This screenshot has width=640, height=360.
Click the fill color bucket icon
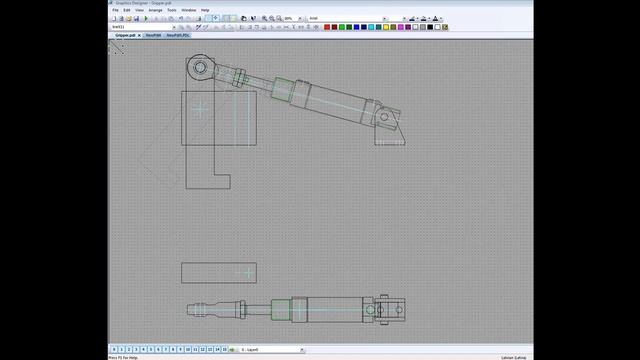coord(424,18)
